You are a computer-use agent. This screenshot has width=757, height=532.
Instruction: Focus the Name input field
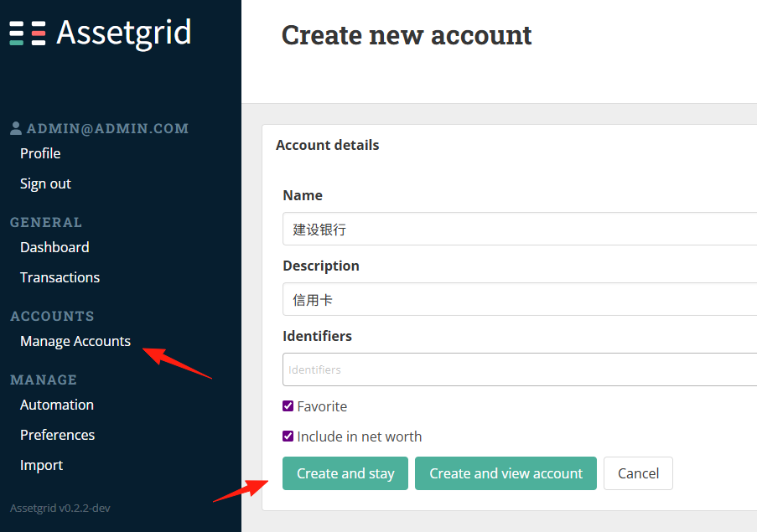pyautogui.click(x=520, y=229)
